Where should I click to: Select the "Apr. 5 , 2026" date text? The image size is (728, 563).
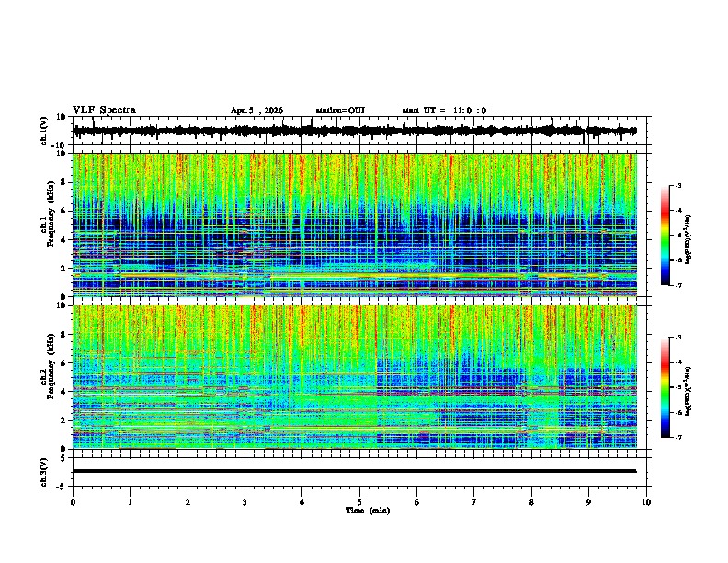point(256,110)
